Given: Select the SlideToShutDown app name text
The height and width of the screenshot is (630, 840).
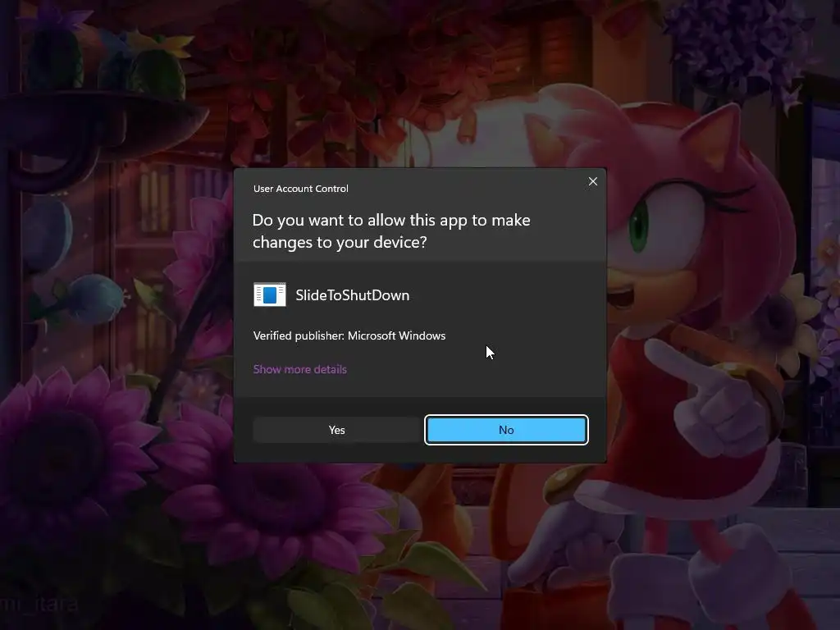Looking at the screenshot, I should pyautogui.click(x=353, y=295).
